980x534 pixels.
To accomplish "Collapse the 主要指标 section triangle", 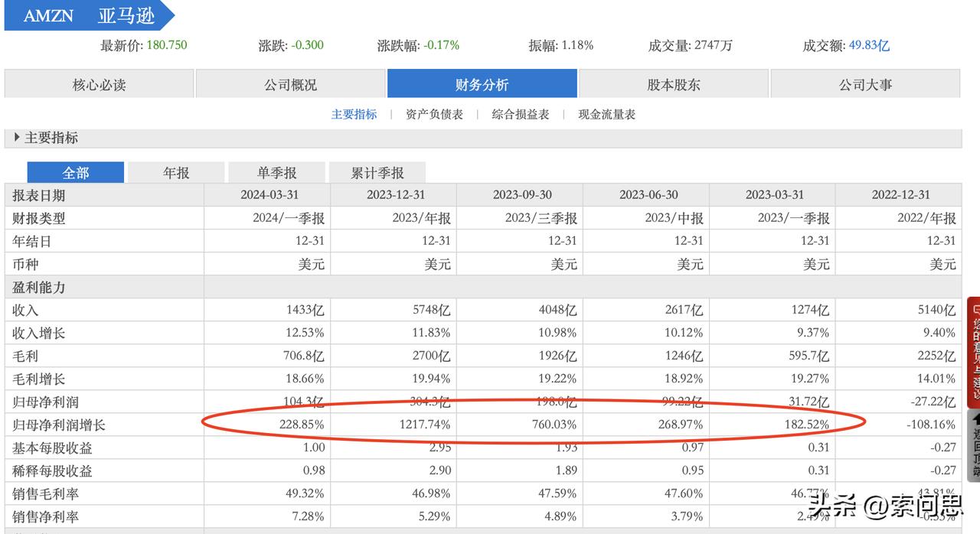I will point(17,138).
